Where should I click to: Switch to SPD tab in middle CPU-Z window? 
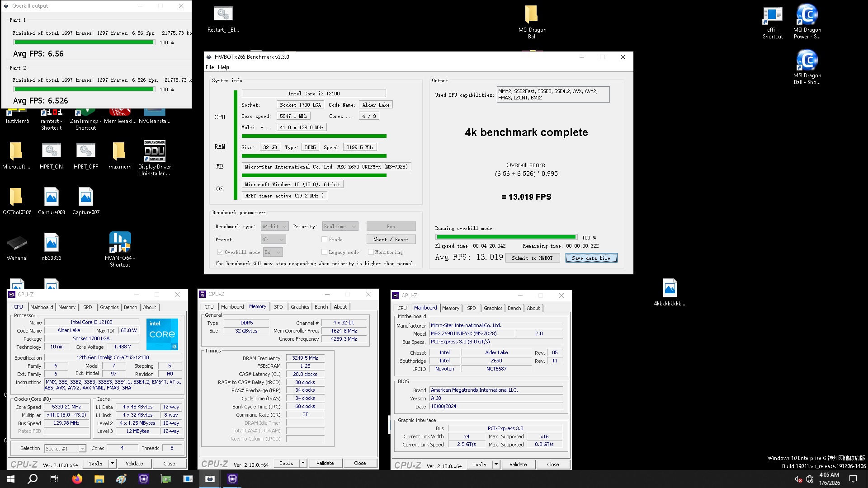pos(278,307)
